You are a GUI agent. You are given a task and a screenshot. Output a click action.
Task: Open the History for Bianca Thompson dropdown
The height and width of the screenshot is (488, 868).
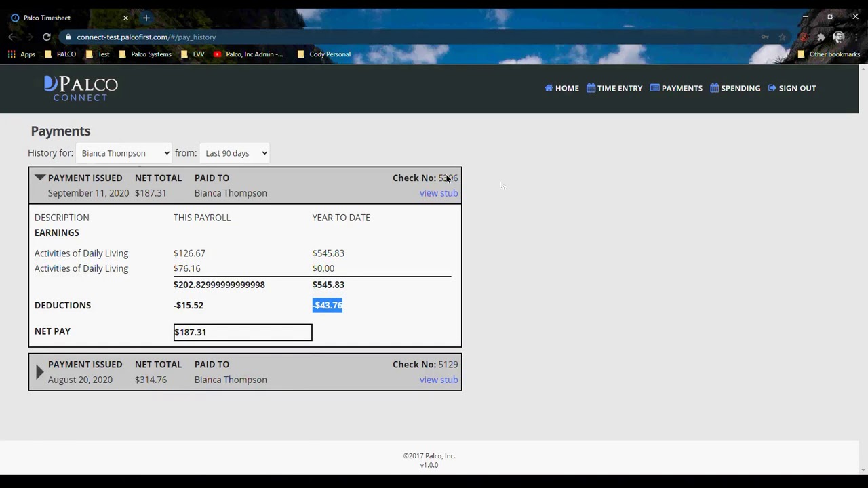(124, 153)
